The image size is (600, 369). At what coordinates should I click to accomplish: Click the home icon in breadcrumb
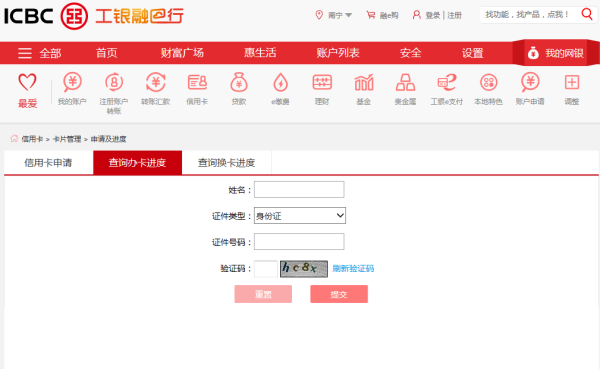14,138
